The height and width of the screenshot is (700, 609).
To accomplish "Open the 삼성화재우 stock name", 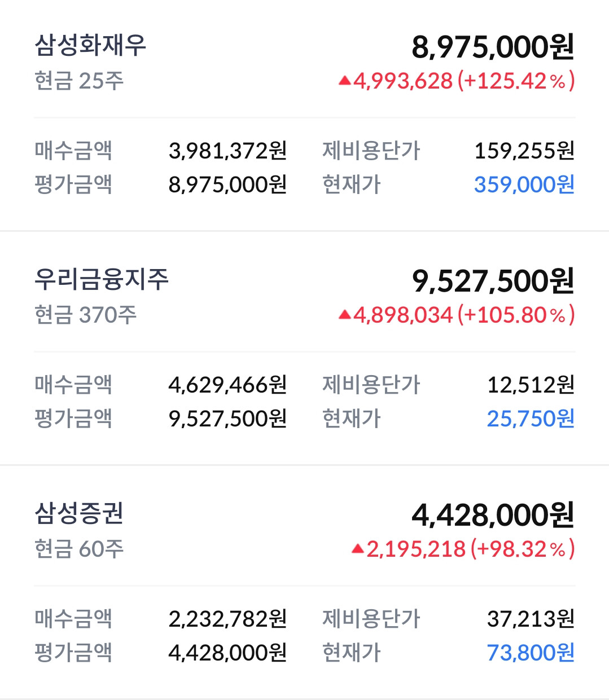I will (x=90, y=45).
